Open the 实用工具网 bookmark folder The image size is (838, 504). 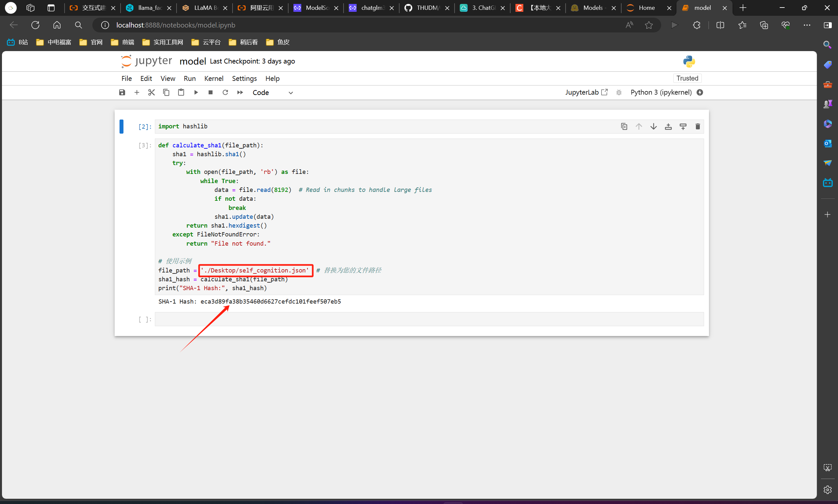point(163,42)
